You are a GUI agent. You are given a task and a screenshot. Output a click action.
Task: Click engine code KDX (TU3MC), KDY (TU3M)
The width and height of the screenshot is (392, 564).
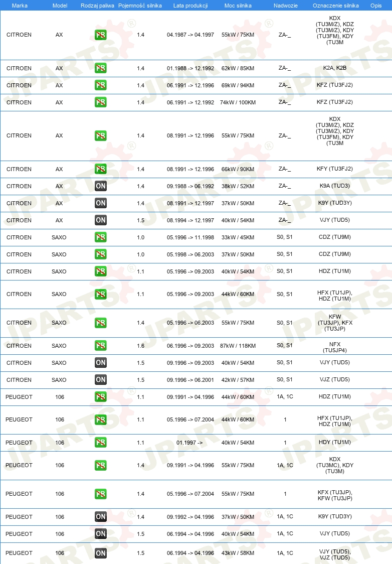click(335, 466)
